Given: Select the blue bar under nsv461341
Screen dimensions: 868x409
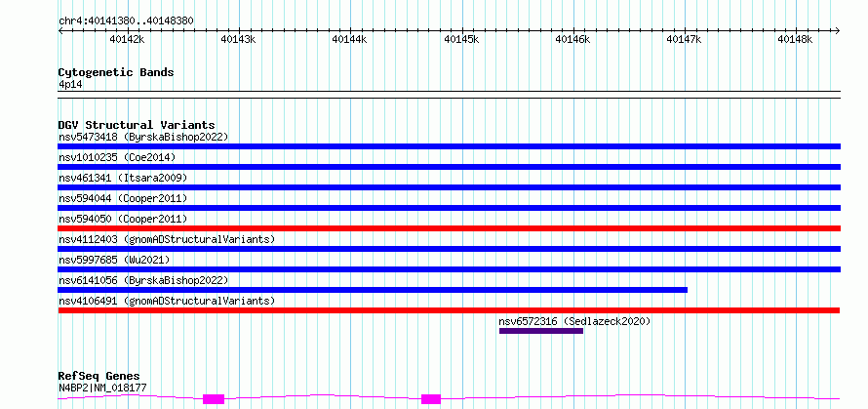Looking at the screenshot, I should [x=449, y=187].
